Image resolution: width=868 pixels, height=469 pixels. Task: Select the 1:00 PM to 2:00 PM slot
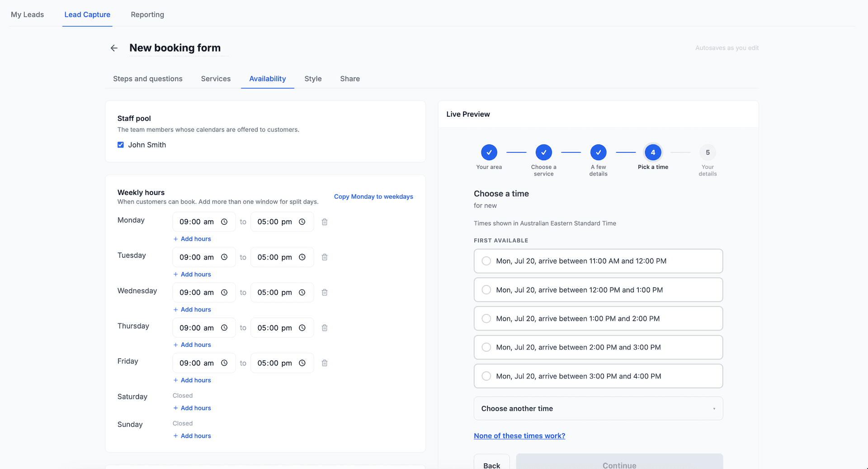pos(598,318)
